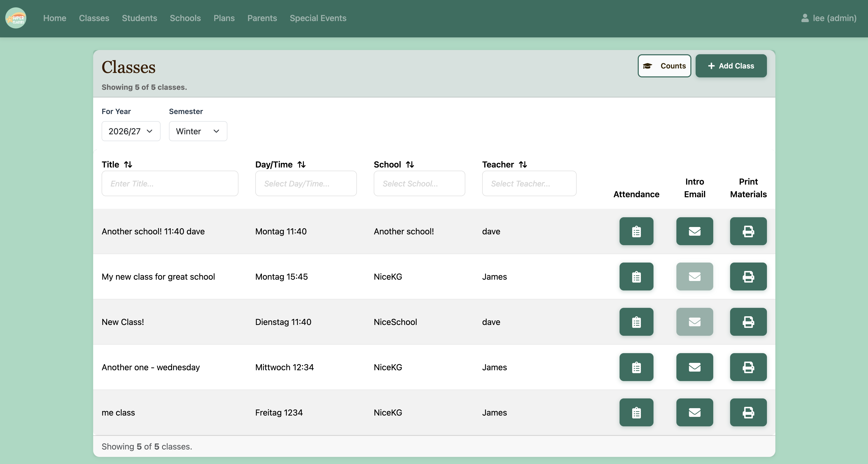Send intro email for me class
Image resolution: width=868 pixels, height=464 pixels.
(x=695, y=412)
